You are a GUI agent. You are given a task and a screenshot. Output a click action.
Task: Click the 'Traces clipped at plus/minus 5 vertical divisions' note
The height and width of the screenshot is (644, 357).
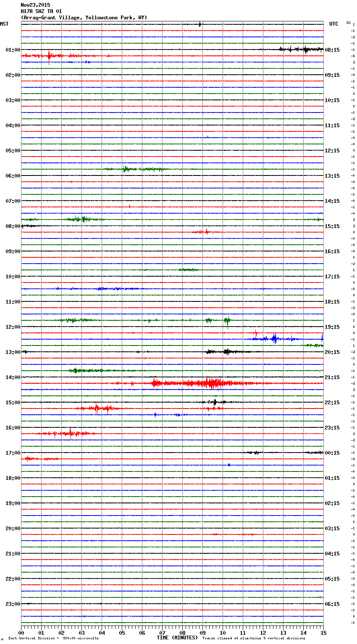coord(254,639)
